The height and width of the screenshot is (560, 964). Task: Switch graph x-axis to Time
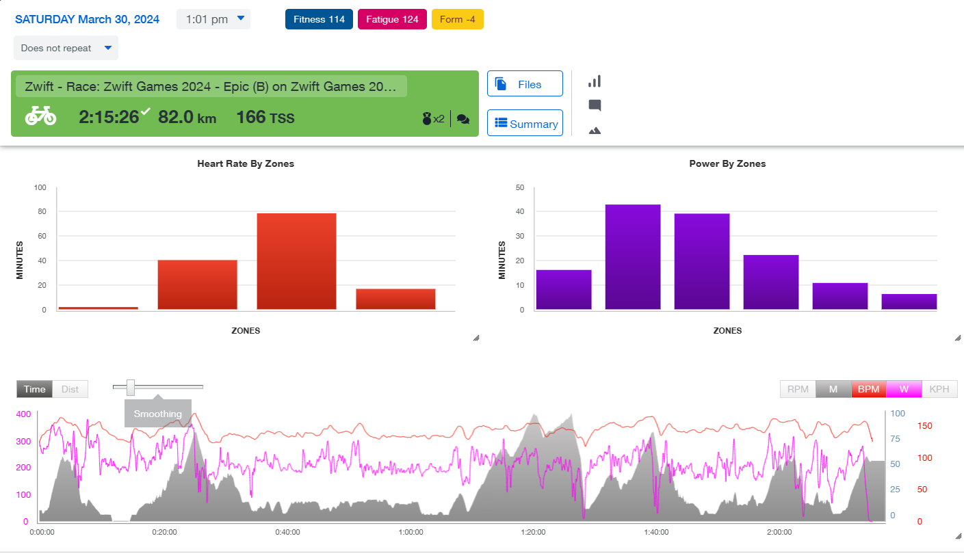click(35, 389)
